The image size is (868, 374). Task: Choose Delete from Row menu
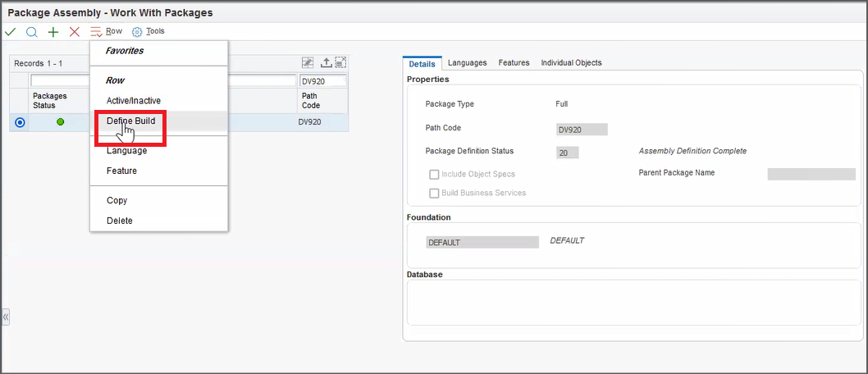click(120, 221)
